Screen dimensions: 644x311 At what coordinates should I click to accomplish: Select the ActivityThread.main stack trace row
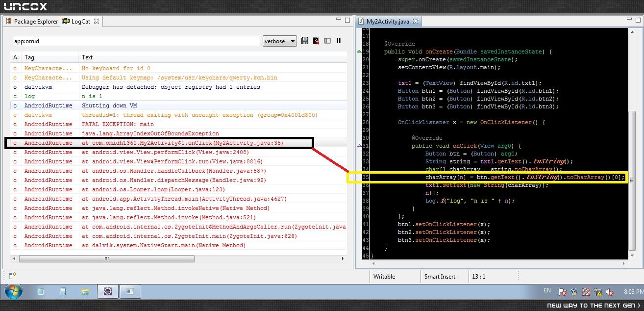point(179,199)
